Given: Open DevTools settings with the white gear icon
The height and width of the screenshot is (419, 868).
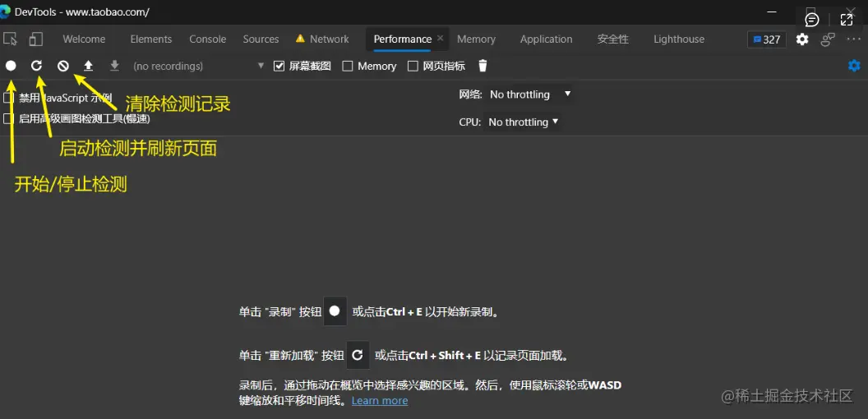Looking at the screenshot, I should [x=802, y=39].
